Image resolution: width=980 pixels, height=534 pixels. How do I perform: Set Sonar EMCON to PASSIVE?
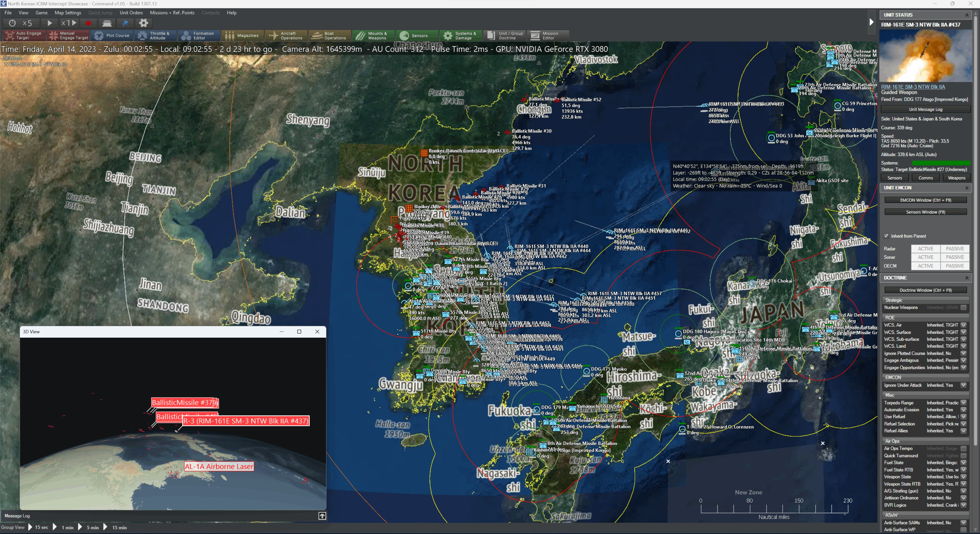tap(954, 257)
